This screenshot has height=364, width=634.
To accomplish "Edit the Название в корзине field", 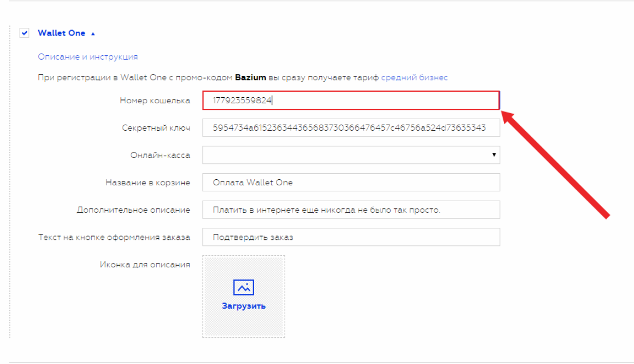I will click(351, 183).
